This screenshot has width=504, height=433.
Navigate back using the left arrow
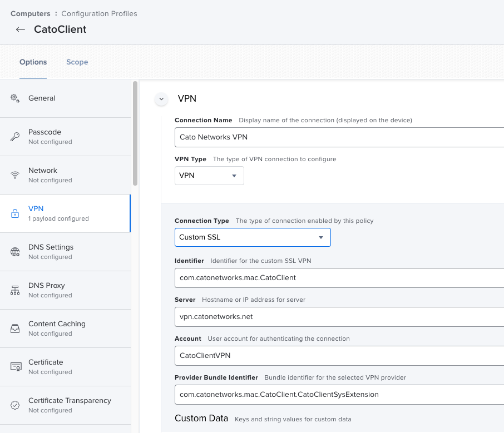click(20, 29)
